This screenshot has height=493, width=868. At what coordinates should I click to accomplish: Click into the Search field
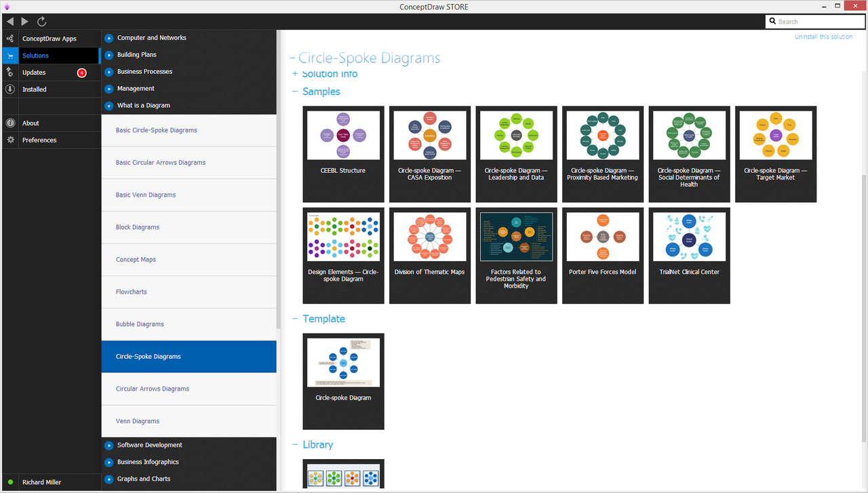[x=815, y=22]
